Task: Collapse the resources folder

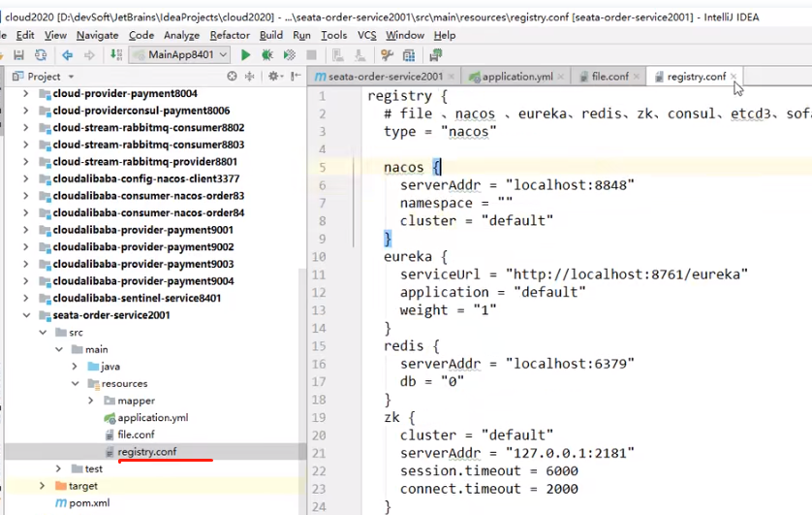Action: click(75, 383)
